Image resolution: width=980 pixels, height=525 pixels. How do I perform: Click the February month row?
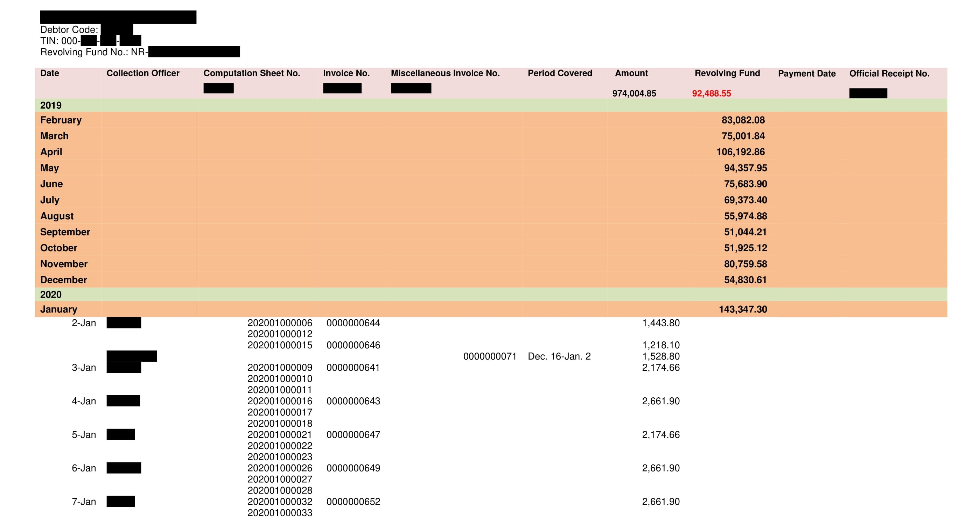point(61,120)
